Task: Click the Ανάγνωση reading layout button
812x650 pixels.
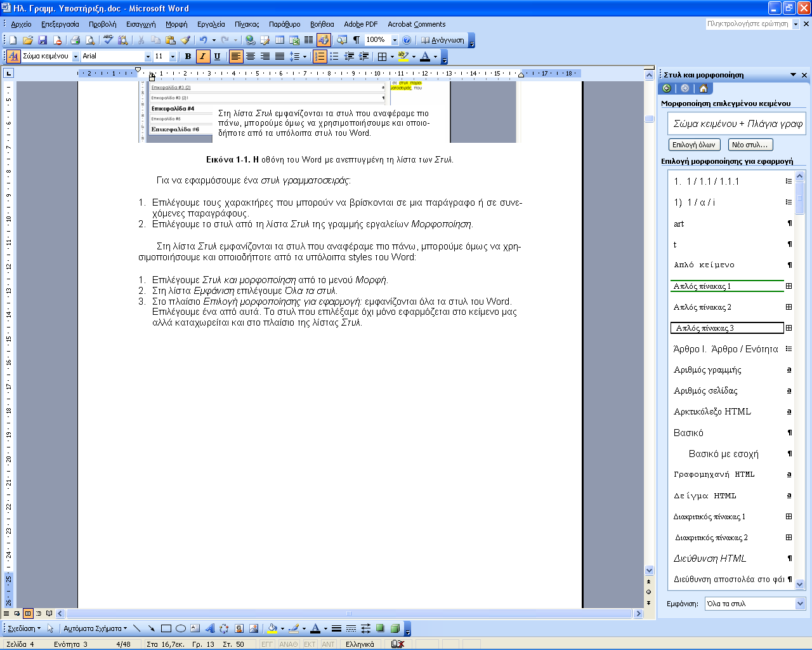Action: pos(442,40)
